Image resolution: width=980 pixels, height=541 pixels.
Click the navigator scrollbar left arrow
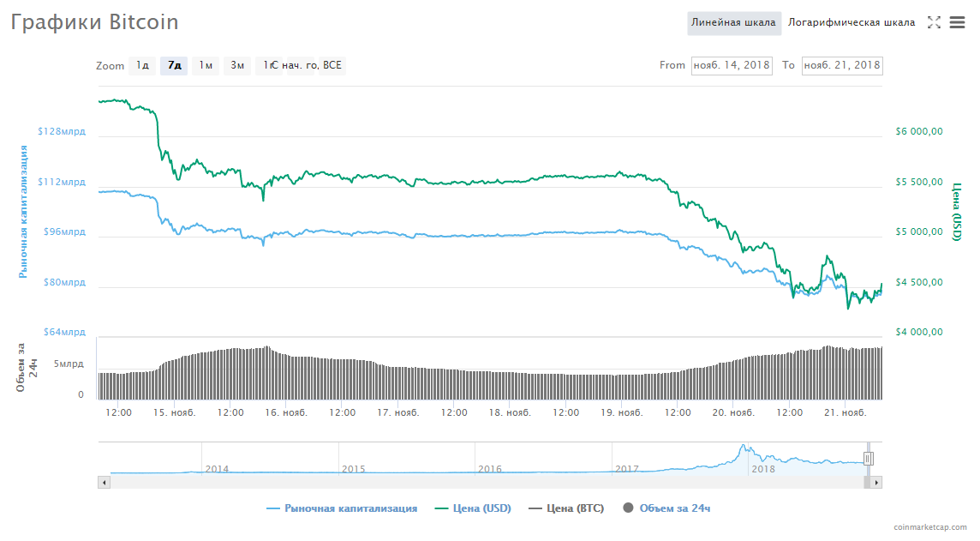(x=104, y=482)
